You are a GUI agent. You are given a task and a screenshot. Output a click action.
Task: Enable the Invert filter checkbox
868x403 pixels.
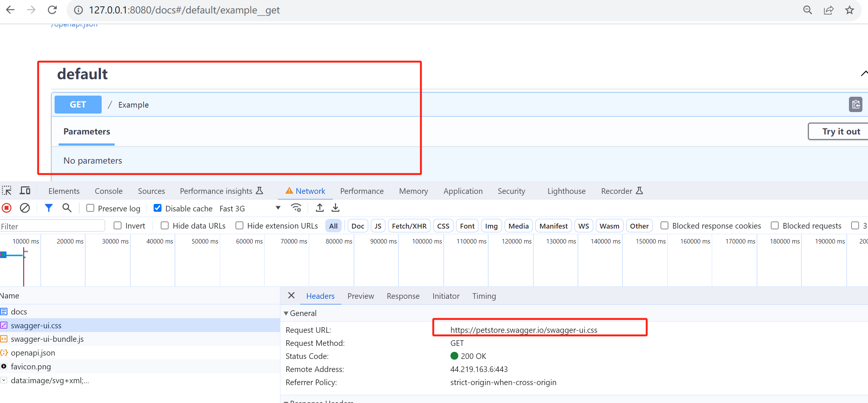tap(118, 226)
